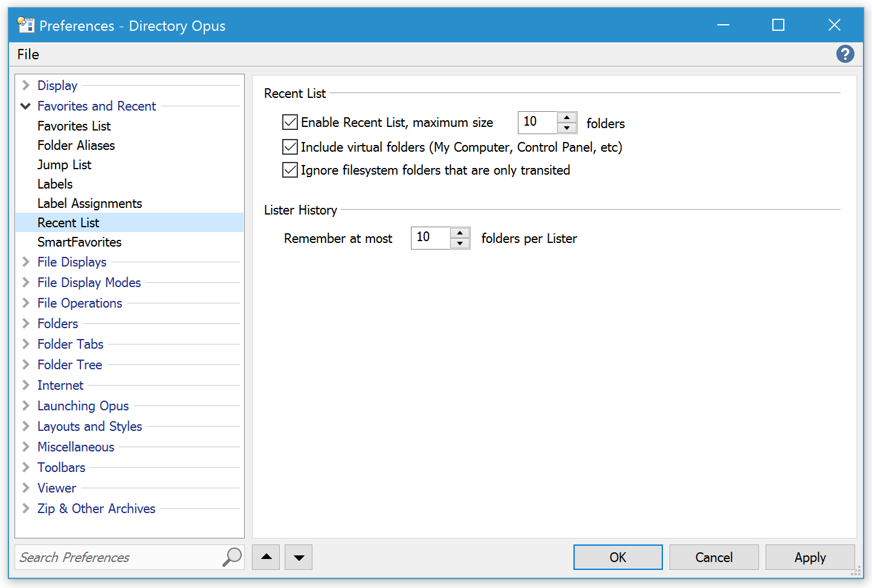Go to previous page with up arrow button
The width and height of the screenshot is (872, 588).
(x=266, y=557)
